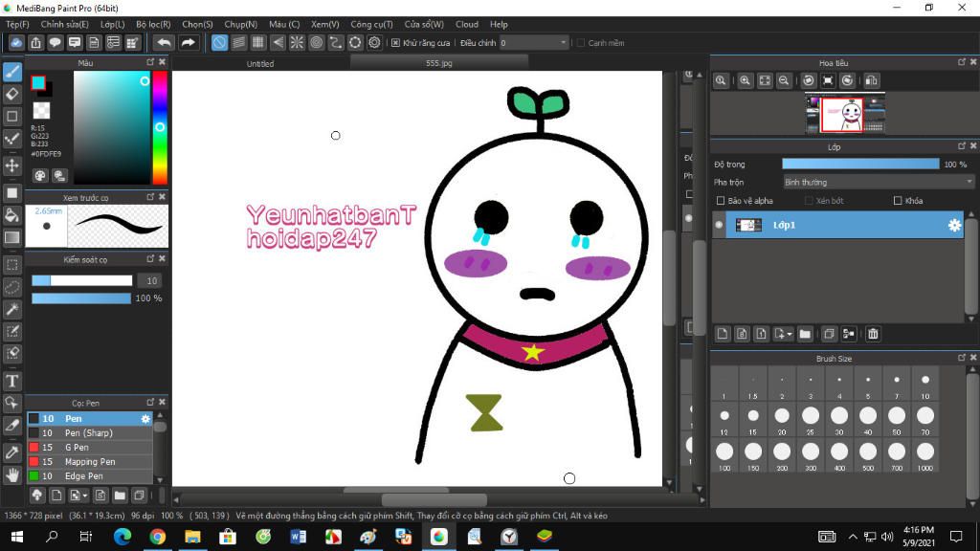Open File Explorer from taskbar
This screenshot has height=551, width=980.
(x=192, y=536)
